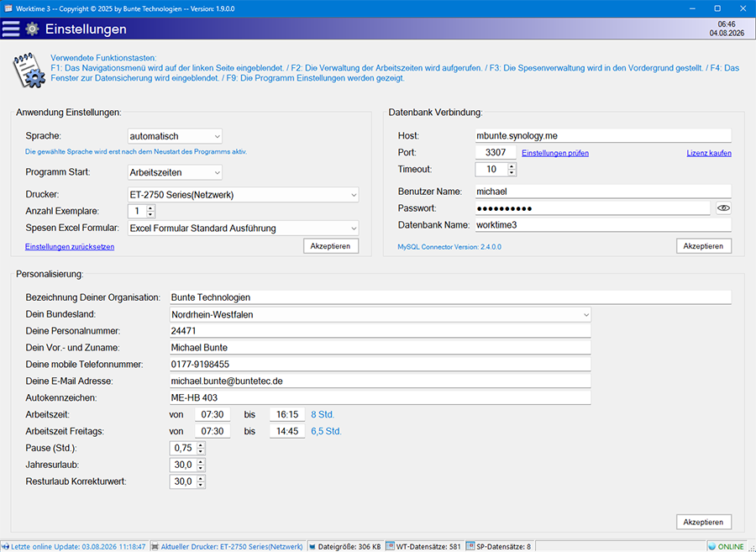The height and width of the screenshot is (552, 756).
Task: Click the Jahresurlaub value field
Action: tap(183, 465)
